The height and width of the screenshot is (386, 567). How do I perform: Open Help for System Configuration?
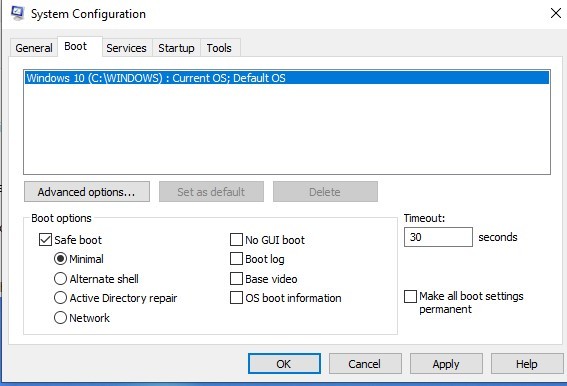(x=526, y=364)
